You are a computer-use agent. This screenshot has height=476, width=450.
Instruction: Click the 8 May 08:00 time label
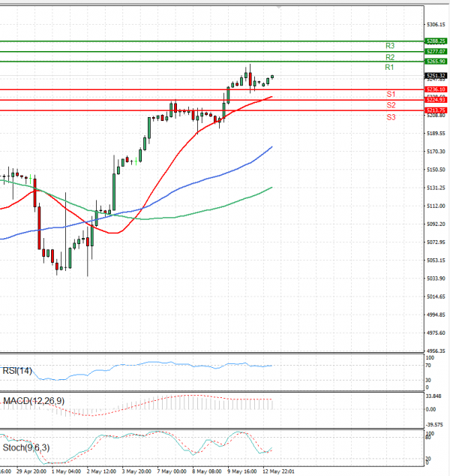pyautogui.click(x=207, y=471)
